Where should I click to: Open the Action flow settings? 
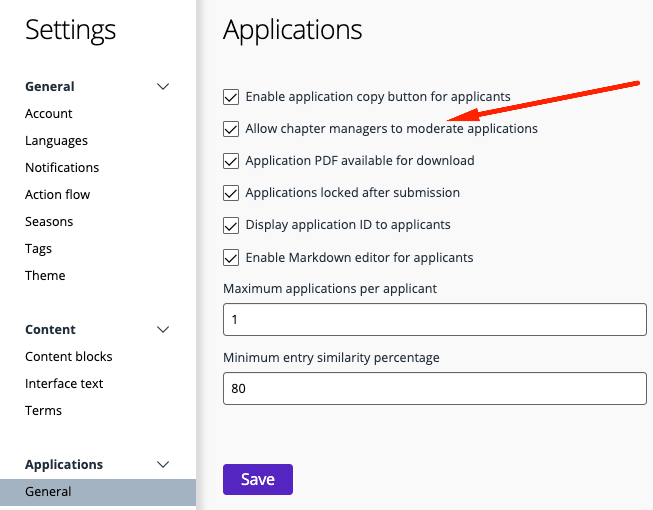click(57, 195)
